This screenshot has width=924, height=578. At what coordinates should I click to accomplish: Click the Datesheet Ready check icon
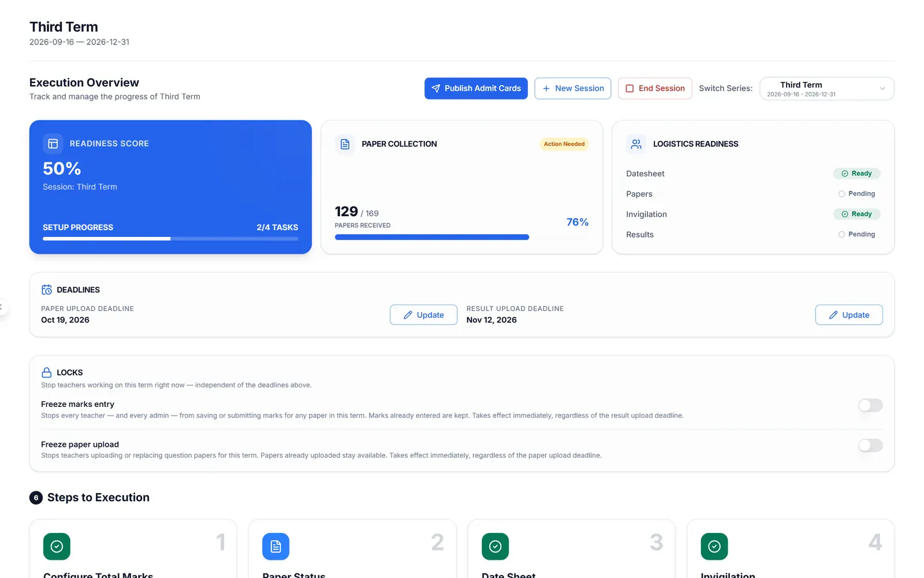[x=845, y=173]
